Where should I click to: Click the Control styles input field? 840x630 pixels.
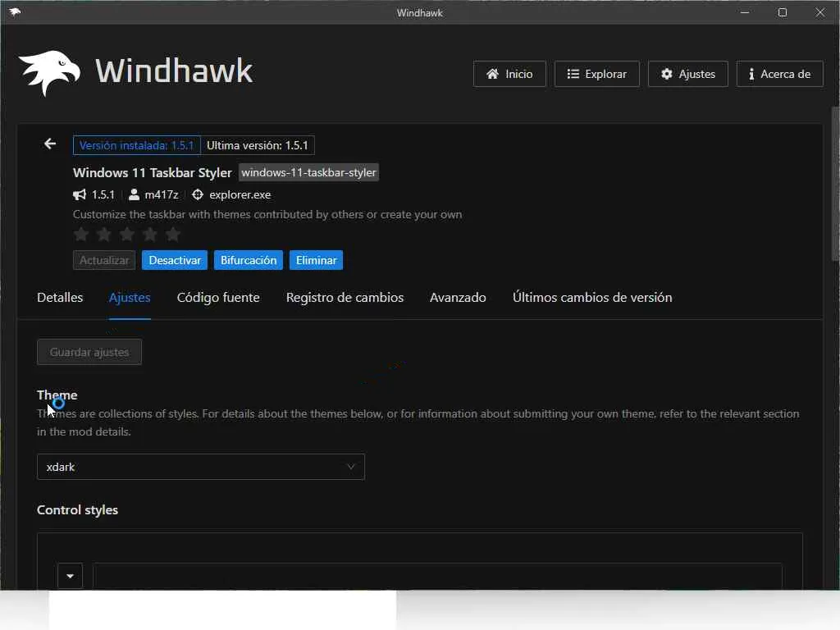point(438,576)
